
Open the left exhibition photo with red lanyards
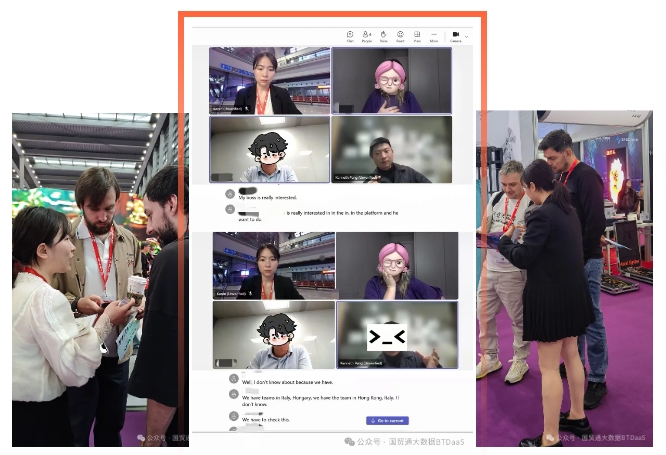tap(95, 280)
